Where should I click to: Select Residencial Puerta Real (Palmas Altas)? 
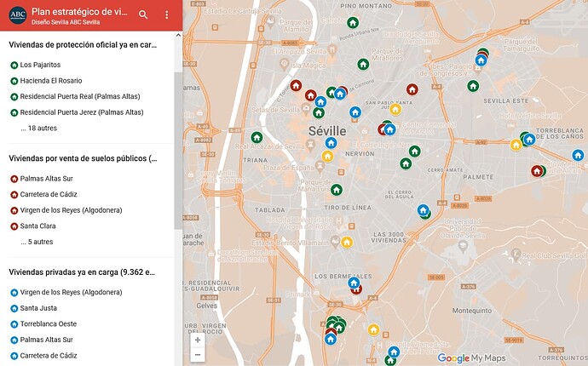tap(80, 96)
